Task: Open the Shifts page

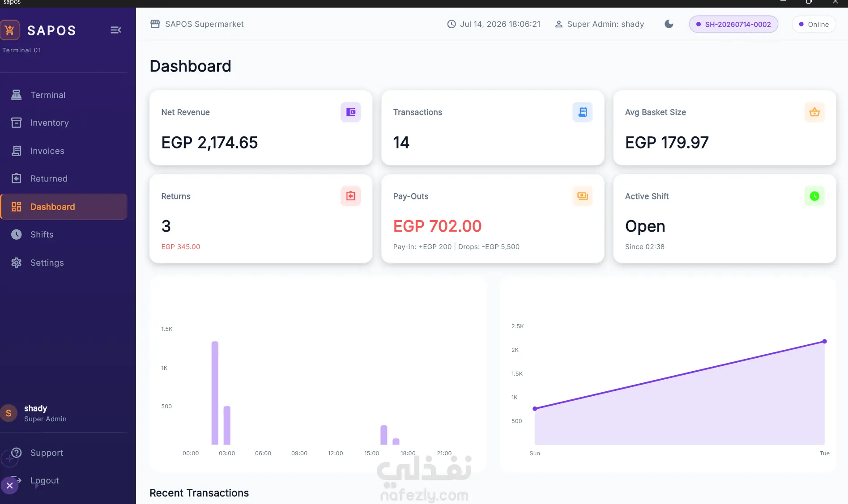Action: [64, 234]
